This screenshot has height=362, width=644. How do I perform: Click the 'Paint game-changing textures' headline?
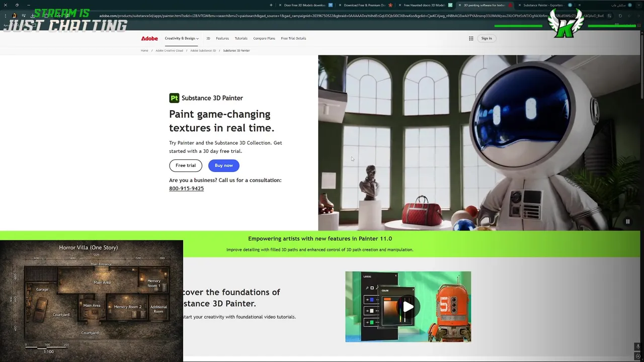[x=221, y=121]
